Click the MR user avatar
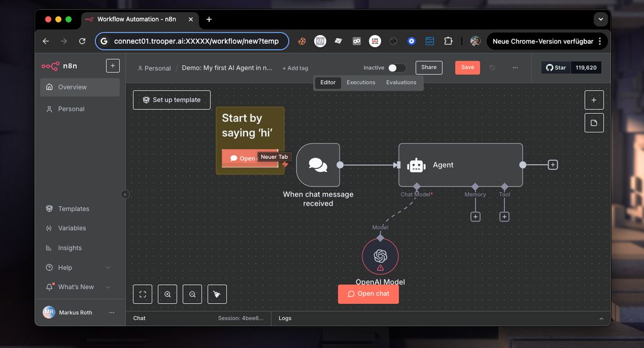Viewport: 644px width, 348px height. (x=49, y=312)
